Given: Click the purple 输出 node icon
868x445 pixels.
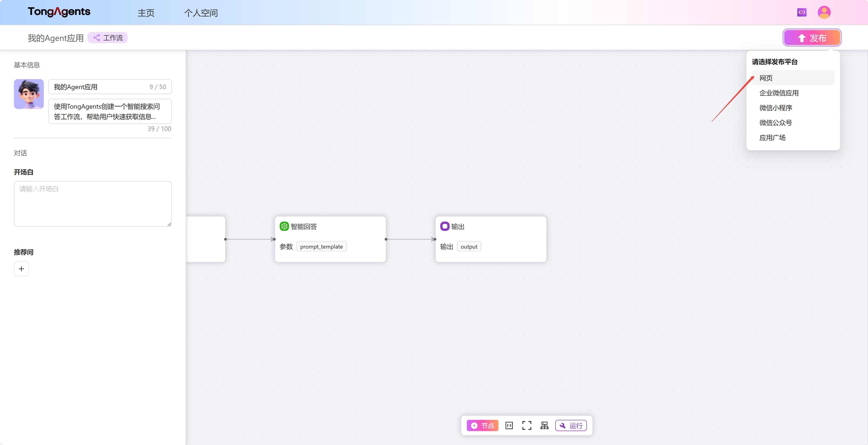Looking at the screenshot, I should 444,226.
